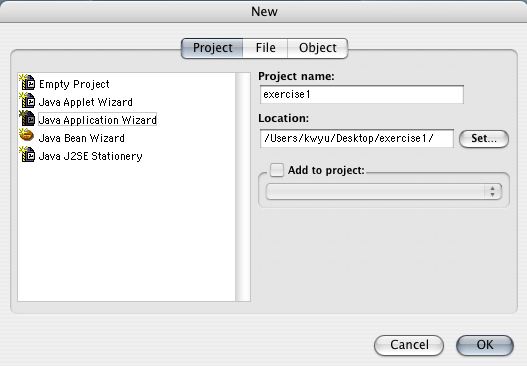Click the Java Application Wizard icon
The image size is (527, 366).
27,119
